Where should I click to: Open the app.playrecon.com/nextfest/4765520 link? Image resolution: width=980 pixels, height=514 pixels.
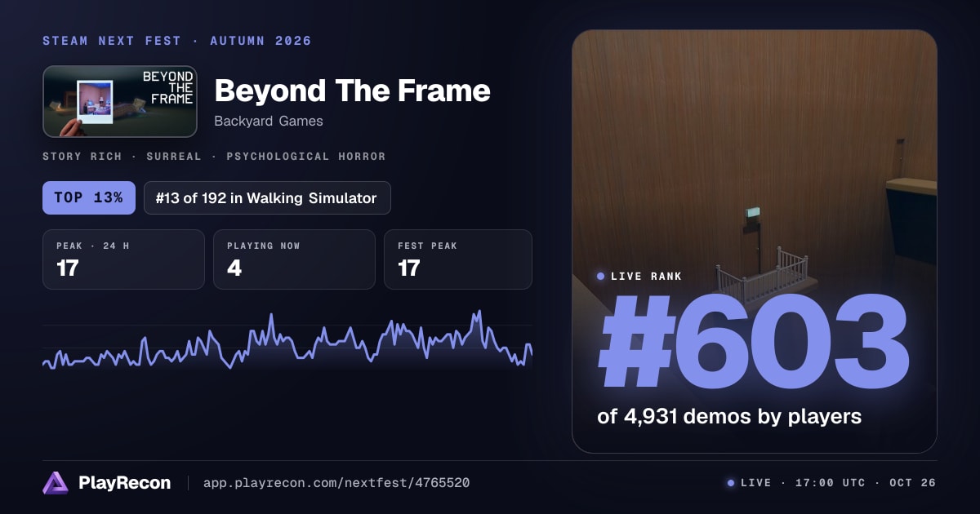(336, 483)
